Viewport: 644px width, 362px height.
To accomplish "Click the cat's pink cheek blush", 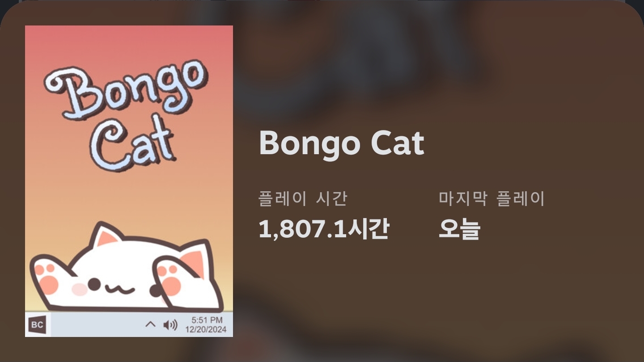I will (x=80, y=290).
